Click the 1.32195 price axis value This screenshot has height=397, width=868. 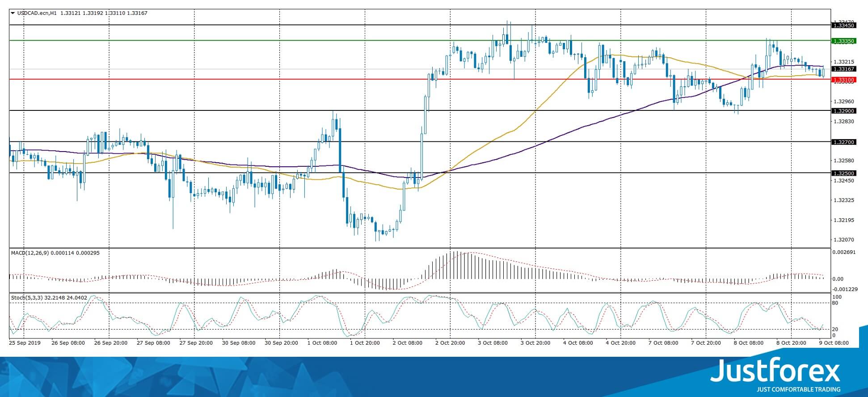click(x=844, y=220)
